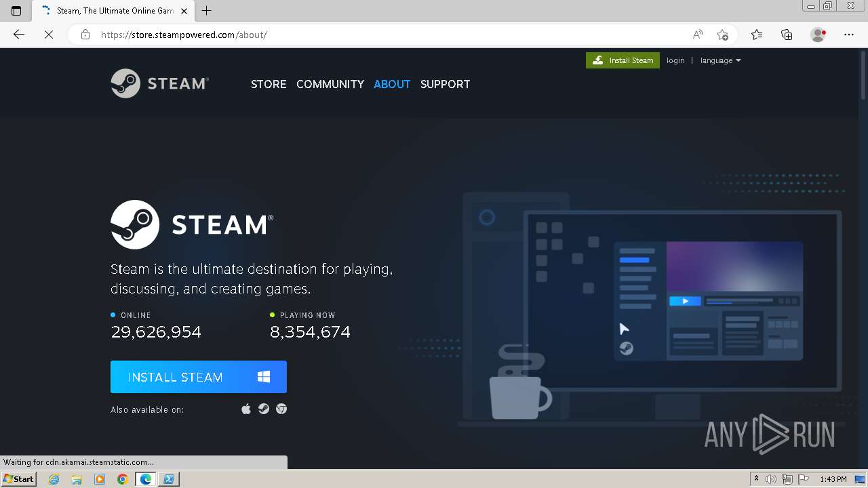Open the COMMUNITY menu
The image size is (868, 488).
(330, 84)
